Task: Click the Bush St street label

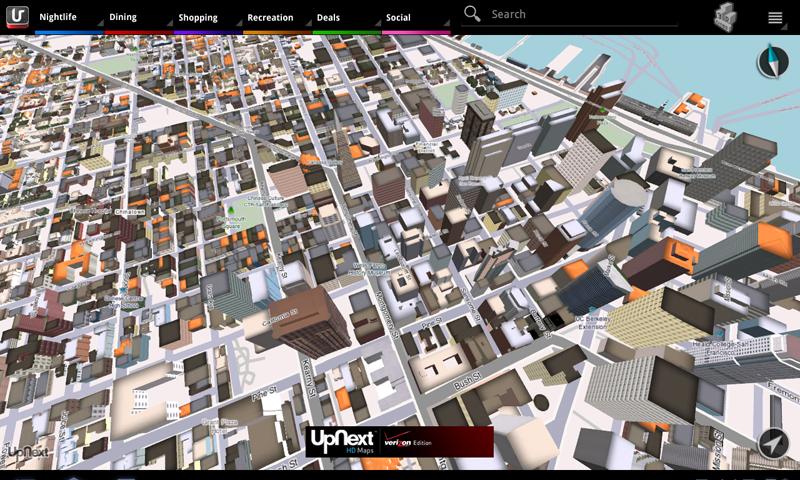Action: 466,382
